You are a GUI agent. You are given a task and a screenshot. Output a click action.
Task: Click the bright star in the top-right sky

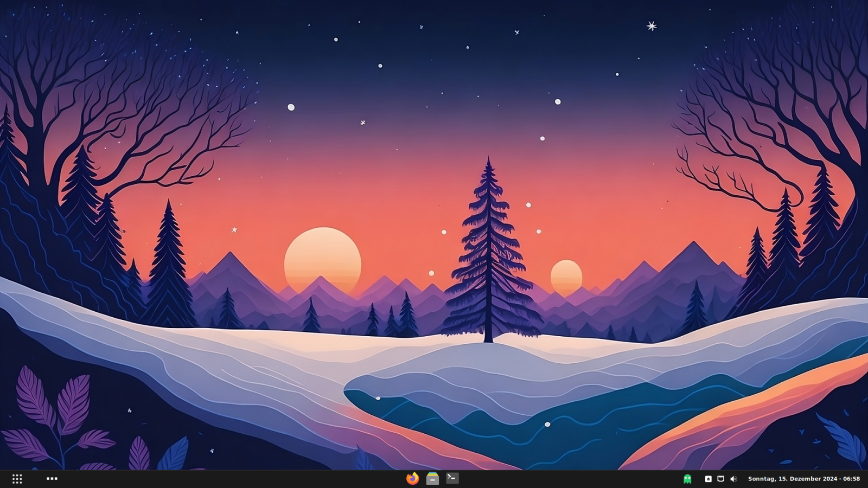click(x=652, y=26)
